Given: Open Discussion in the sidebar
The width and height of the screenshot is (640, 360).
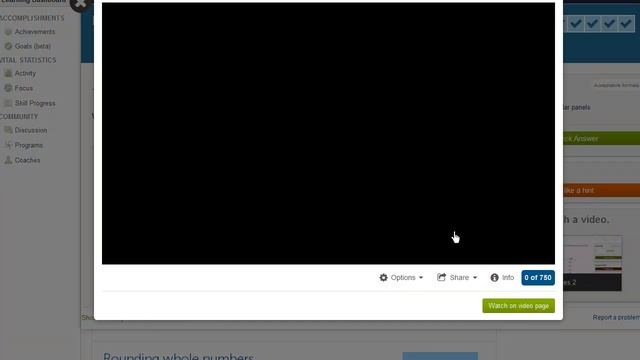Looking at the screenshot, I should tap(31, 130).
